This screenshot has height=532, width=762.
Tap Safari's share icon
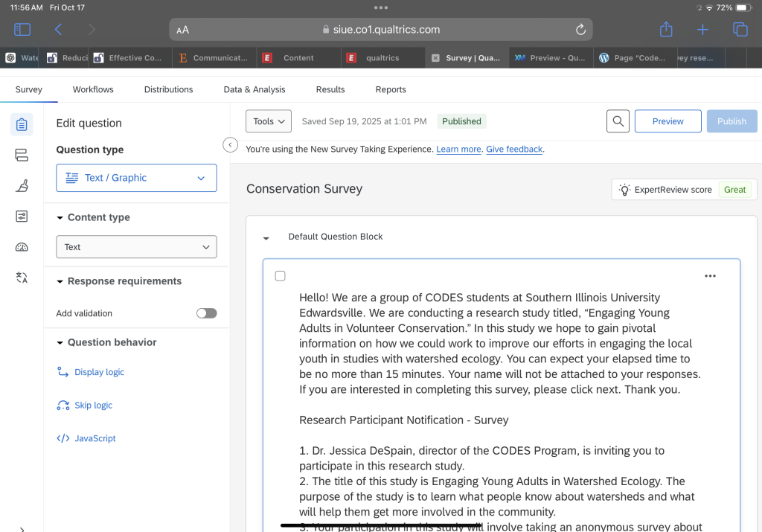coord(666,30)
